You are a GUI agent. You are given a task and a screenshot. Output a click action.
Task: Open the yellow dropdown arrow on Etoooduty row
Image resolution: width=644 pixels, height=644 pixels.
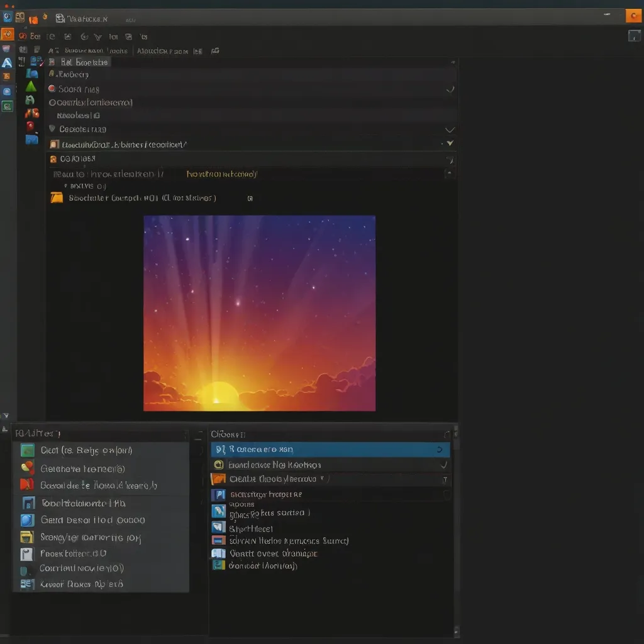tap(449, 144)
